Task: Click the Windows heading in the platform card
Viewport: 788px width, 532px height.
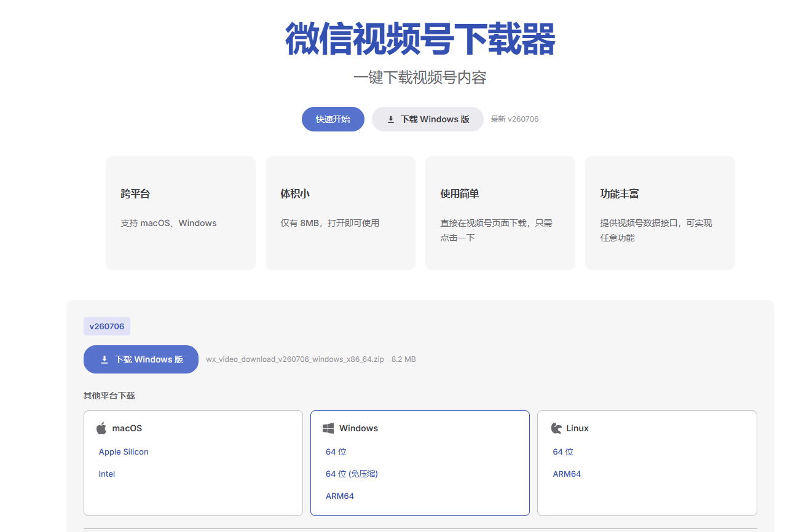Action: coord(358,428)
